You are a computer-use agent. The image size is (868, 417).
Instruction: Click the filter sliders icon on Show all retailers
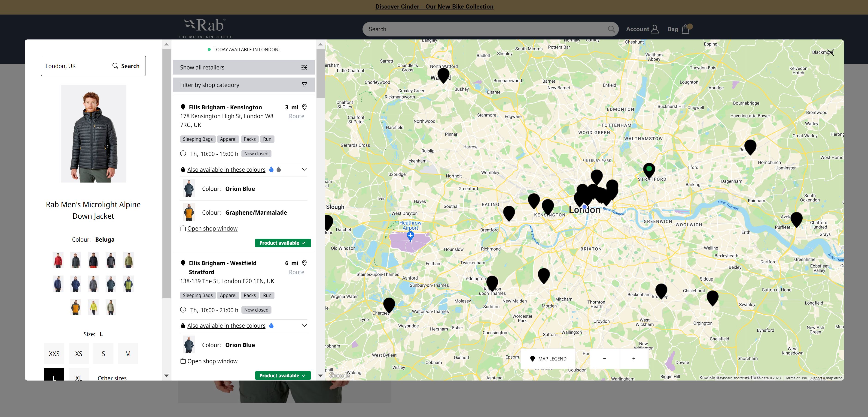pos(304,67)
